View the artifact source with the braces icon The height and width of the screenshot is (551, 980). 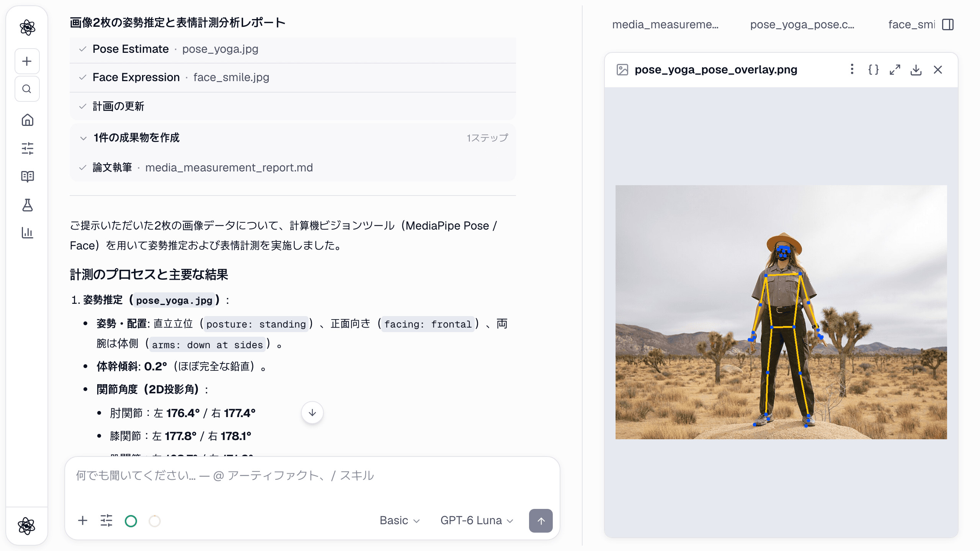(x=873, y=70)
